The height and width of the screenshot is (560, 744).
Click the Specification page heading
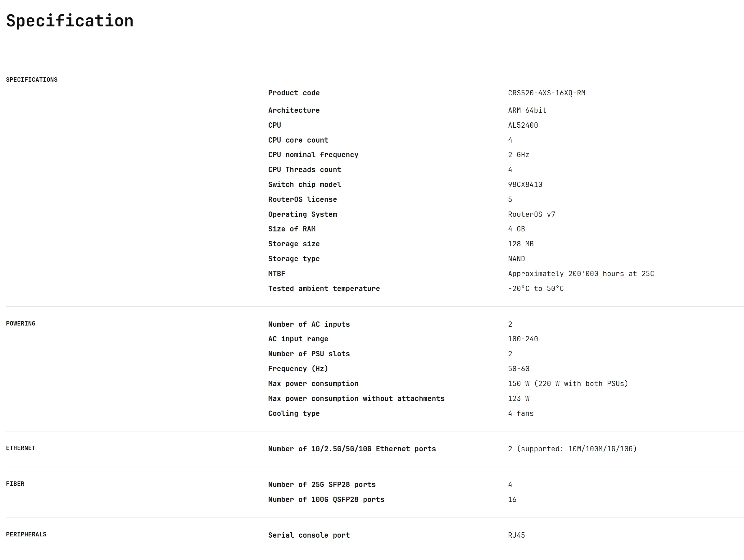(x=70, y=21)
